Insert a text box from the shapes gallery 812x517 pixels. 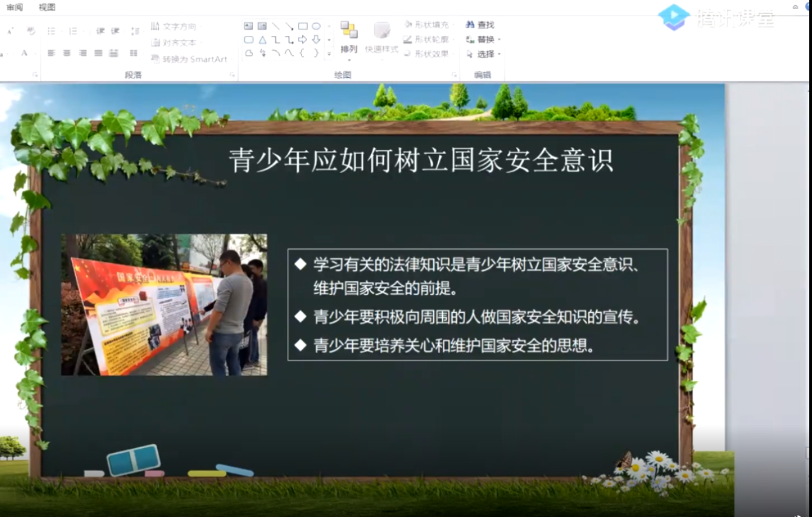[248, 26]
